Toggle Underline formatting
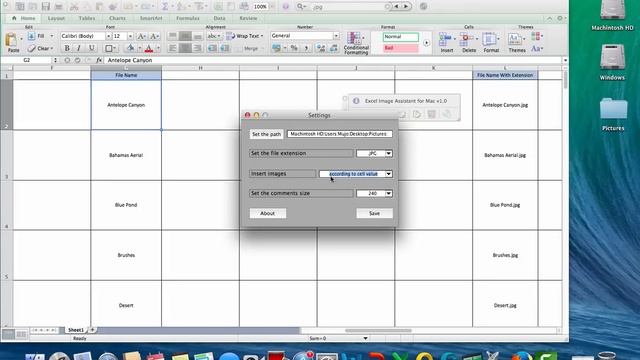The image size is (640, 360). (x=91, y=48)
